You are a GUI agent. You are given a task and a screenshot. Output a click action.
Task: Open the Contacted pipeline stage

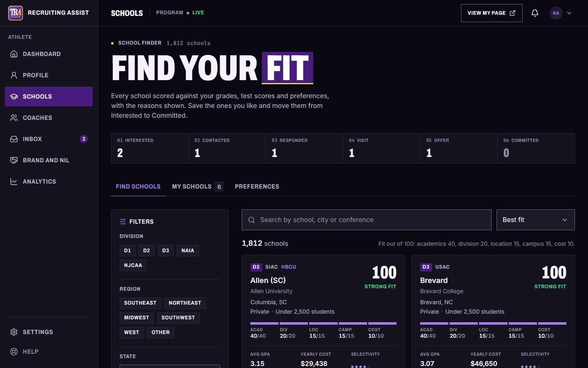[227, 148]
